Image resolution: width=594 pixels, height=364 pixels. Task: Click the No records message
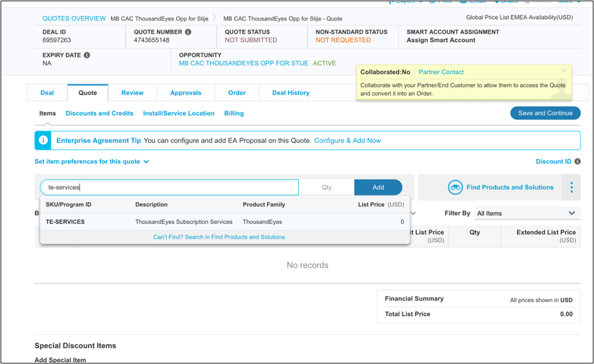point(307,265)
